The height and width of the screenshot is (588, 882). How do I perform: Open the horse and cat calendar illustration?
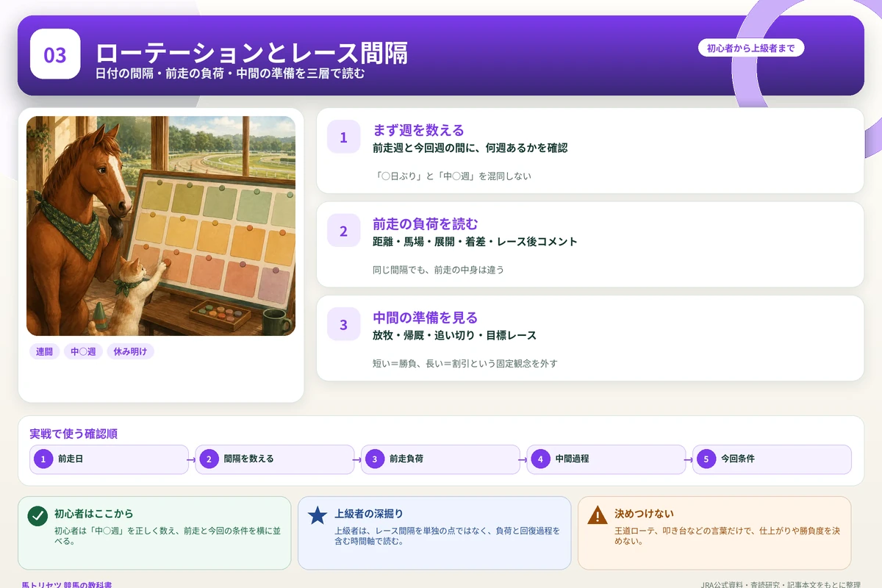(161, 226)
